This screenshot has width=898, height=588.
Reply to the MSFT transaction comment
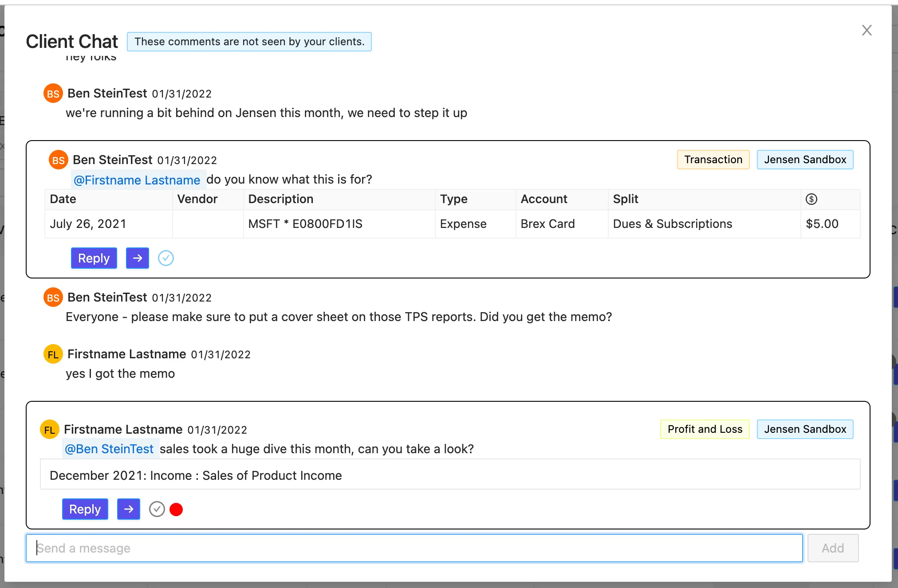94,258
